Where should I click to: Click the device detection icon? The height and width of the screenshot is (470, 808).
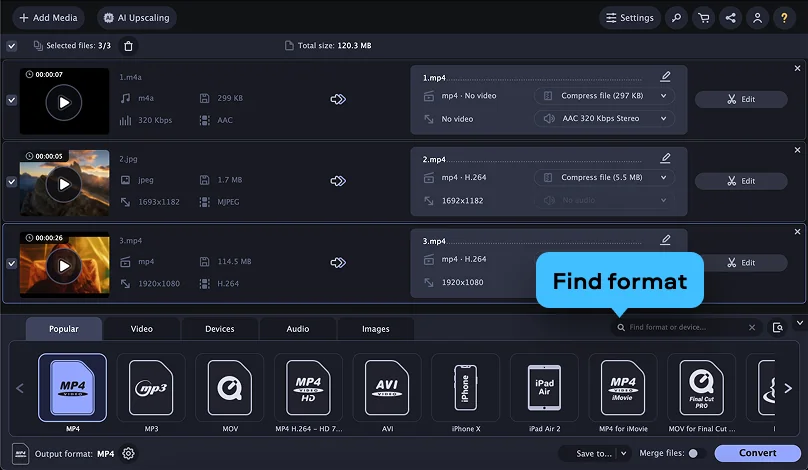[778, 327]
